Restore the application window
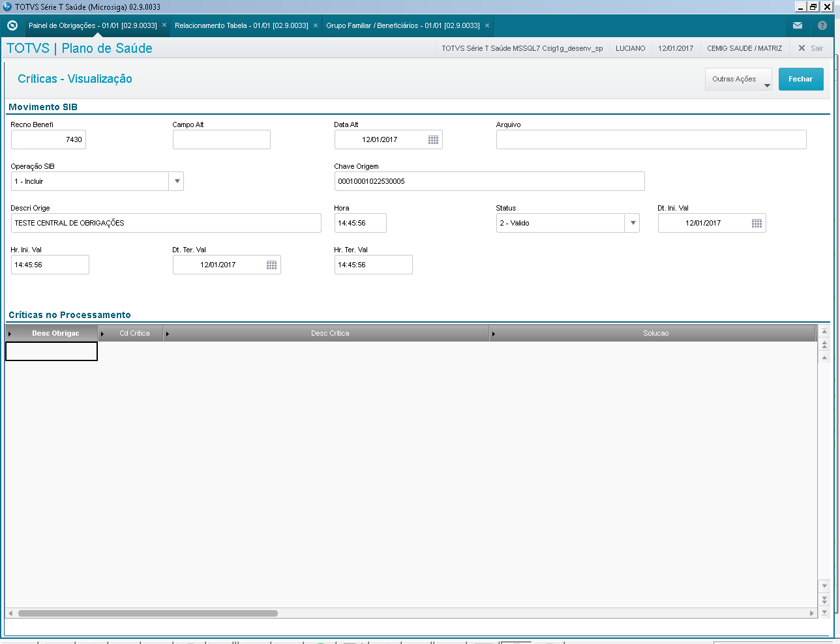 813,7
